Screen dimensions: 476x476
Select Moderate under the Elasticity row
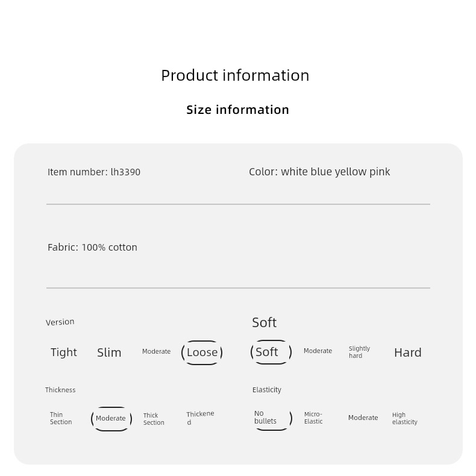point(363,418)
